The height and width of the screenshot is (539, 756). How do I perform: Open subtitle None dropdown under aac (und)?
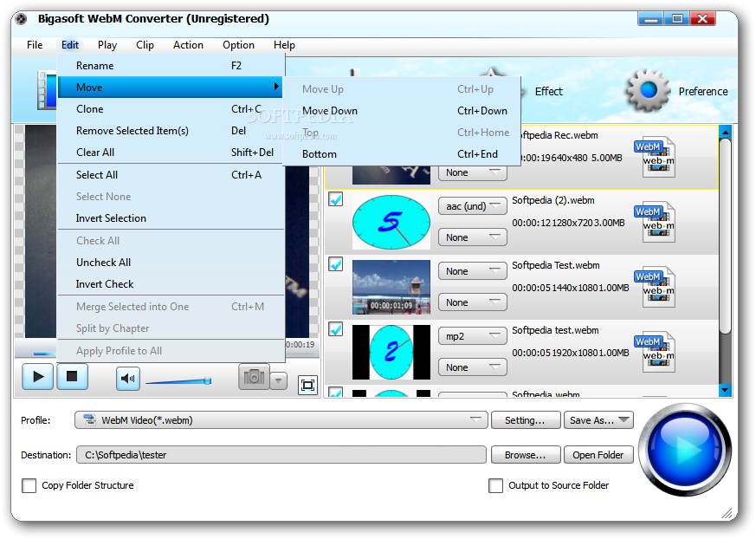click(x=473, y=237)
